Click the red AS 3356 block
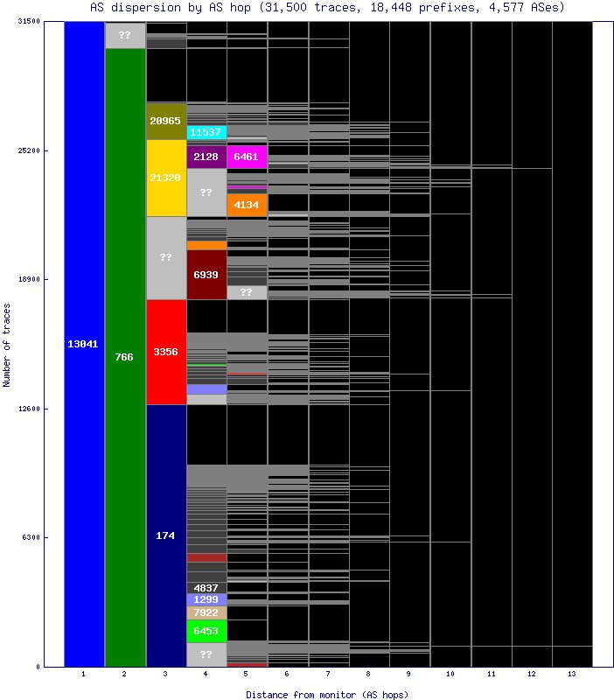The height and width of the screenshot is (700, 614). [165, 352]
